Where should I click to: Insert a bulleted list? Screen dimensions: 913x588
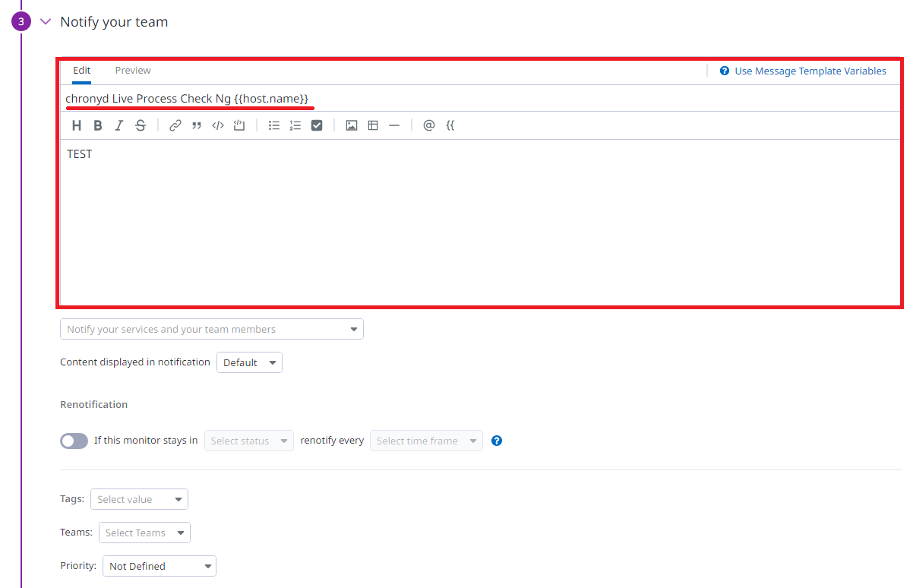point(274,125)
